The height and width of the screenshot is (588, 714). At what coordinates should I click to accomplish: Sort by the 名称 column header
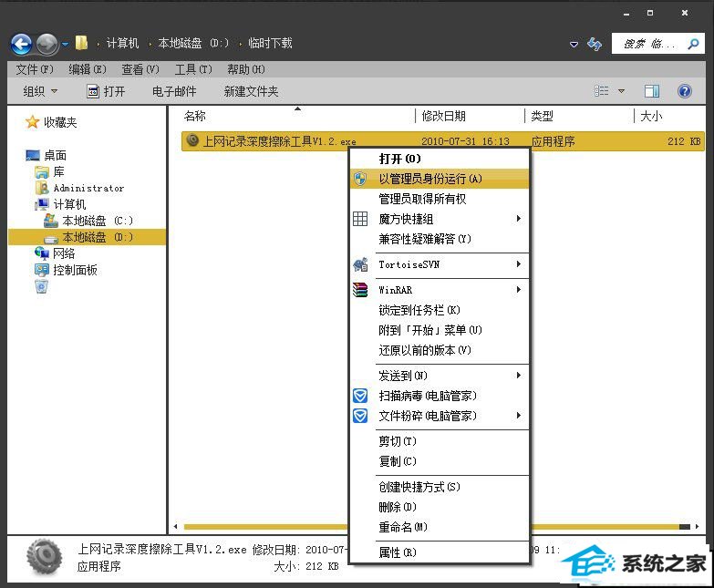[194, 116]
